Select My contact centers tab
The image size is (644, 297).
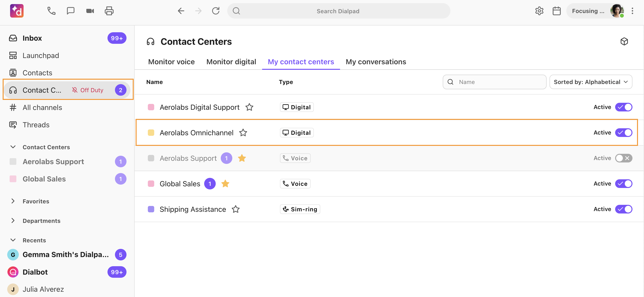click(301, 62)
